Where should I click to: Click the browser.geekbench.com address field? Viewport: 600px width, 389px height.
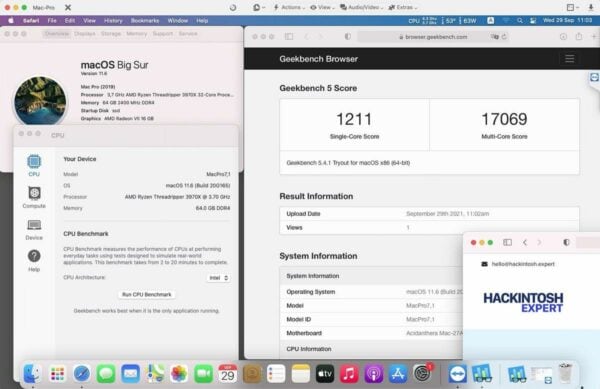tap(432, 37)
